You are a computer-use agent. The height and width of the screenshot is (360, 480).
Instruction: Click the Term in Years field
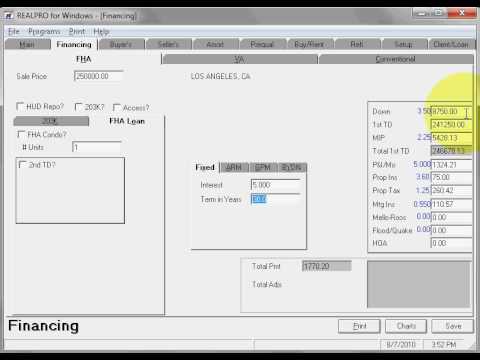(x=276, y=199)
